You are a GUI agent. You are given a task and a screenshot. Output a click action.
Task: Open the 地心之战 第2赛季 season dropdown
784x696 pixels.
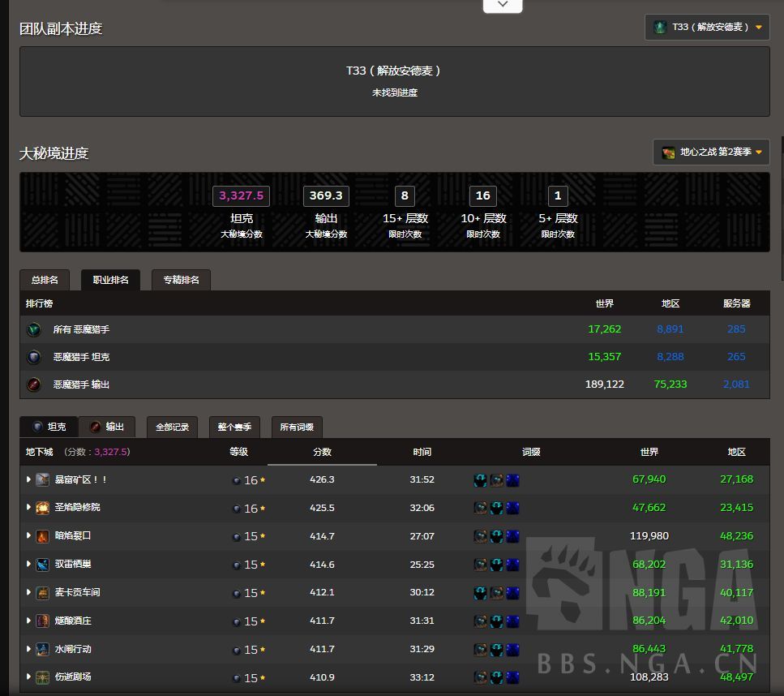[x=711, y=153]
